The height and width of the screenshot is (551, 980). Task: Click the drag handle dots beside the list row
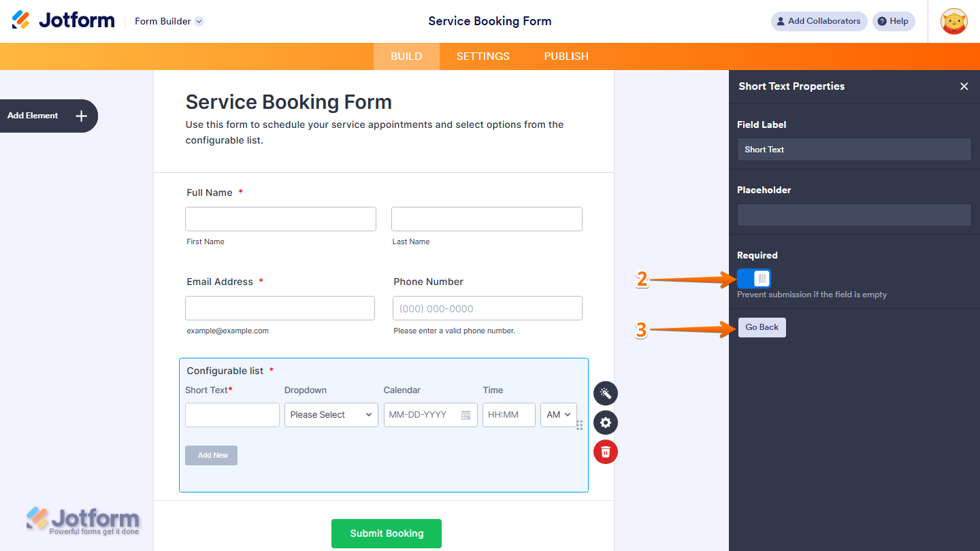point(580,424)
